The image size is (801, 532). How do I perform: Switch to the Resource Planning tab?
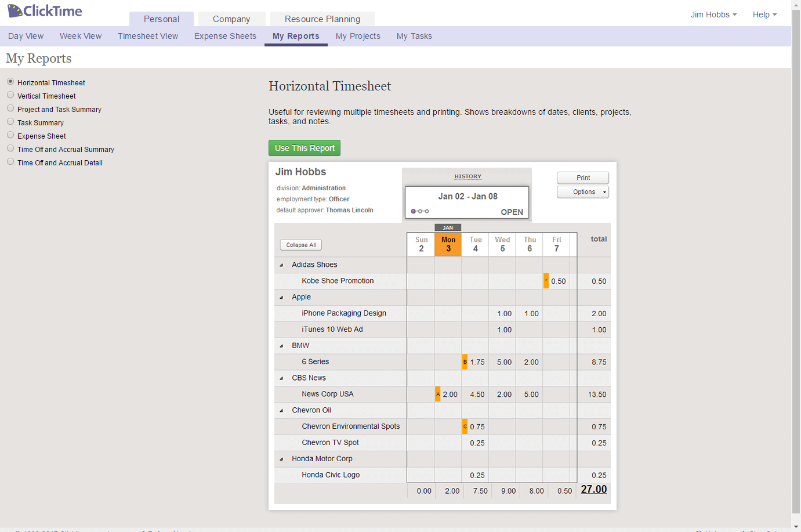tap(322, 19)
